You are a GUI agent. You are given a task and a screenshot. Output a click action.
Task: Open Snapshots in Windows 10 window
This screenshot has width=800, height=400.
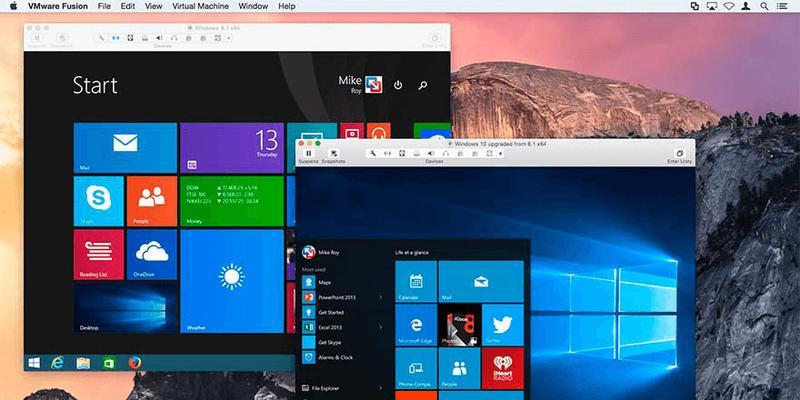coord(333,156)
